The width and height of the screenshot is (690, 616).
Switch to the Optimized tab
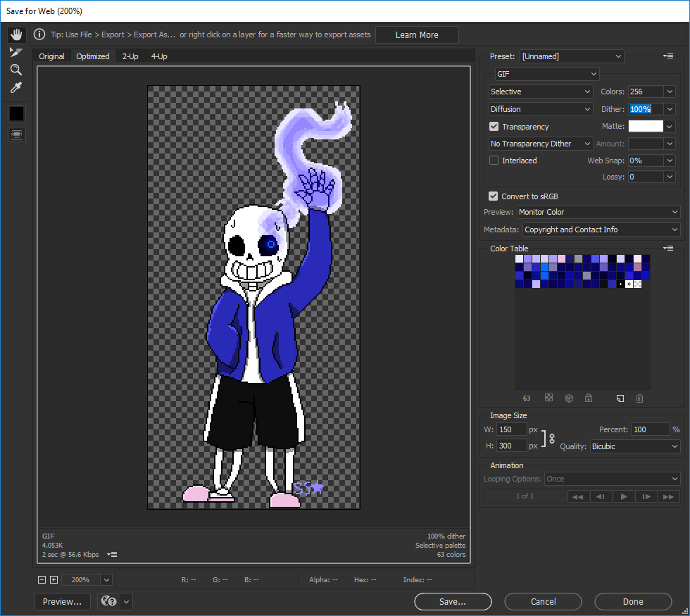pos(93,56)
